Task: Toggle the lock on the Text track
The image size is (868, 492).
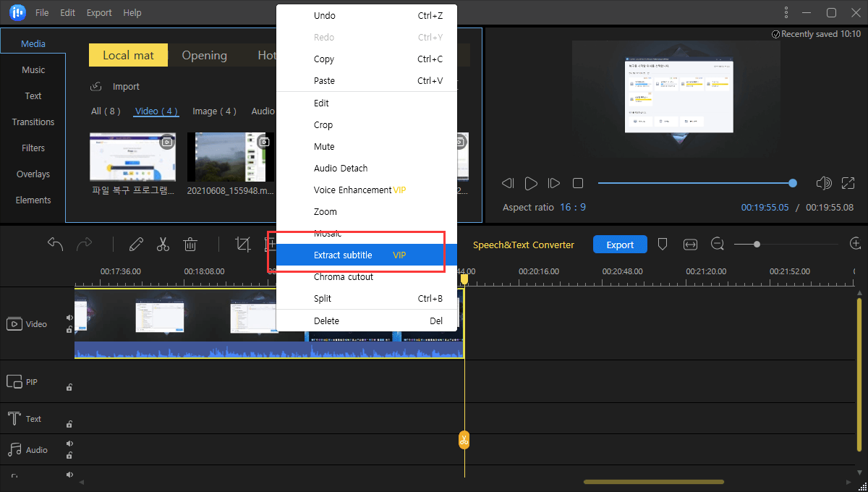Action: 69,424
